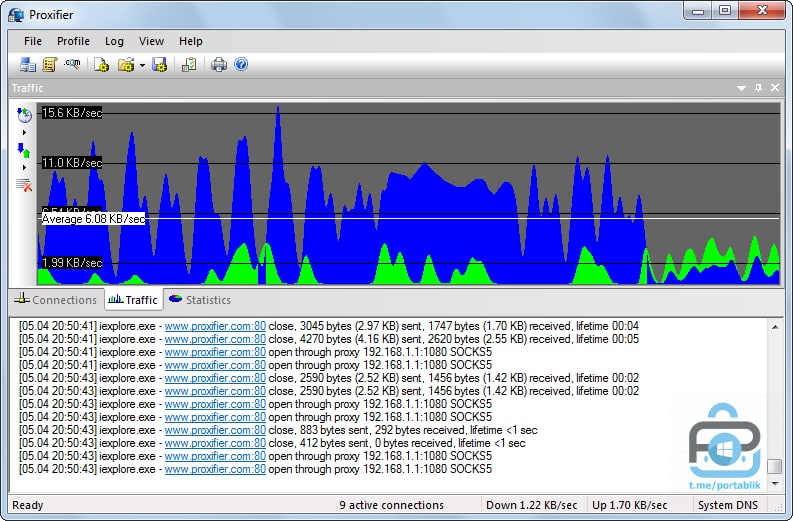
Task: Open Name Resolution .com magnifier icon
Action: pos(72,64)
